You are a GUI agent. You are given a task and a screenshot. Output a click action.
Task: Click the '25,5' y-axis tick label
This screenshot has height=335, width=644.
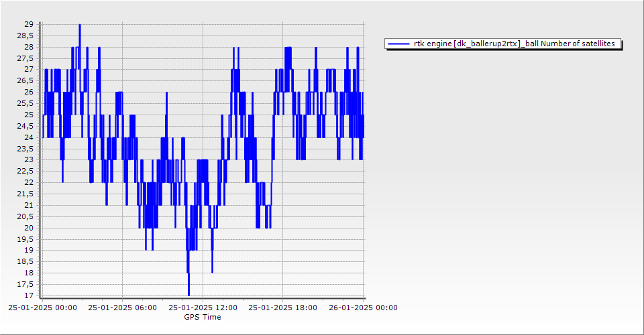25,103
